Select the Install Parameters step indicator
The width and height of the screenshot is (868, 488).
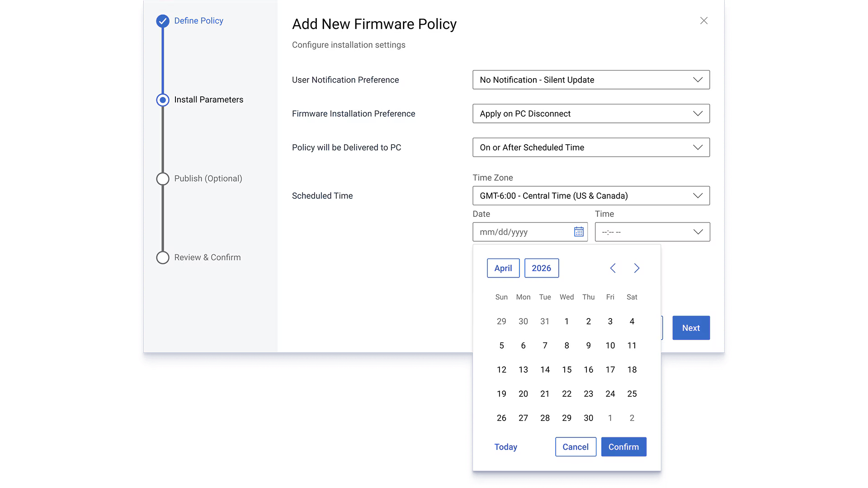pyautogui.click(x=163, y=100)
